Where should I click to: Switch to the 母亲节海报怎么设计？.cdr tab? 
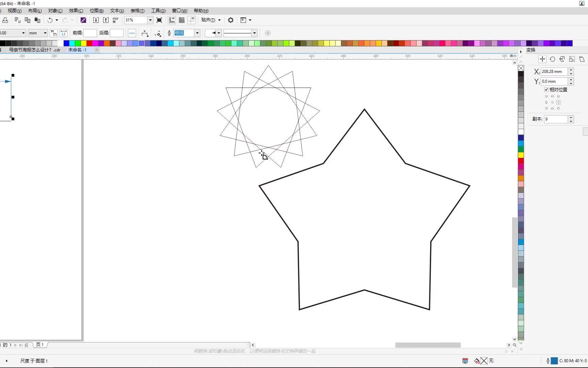35,50
